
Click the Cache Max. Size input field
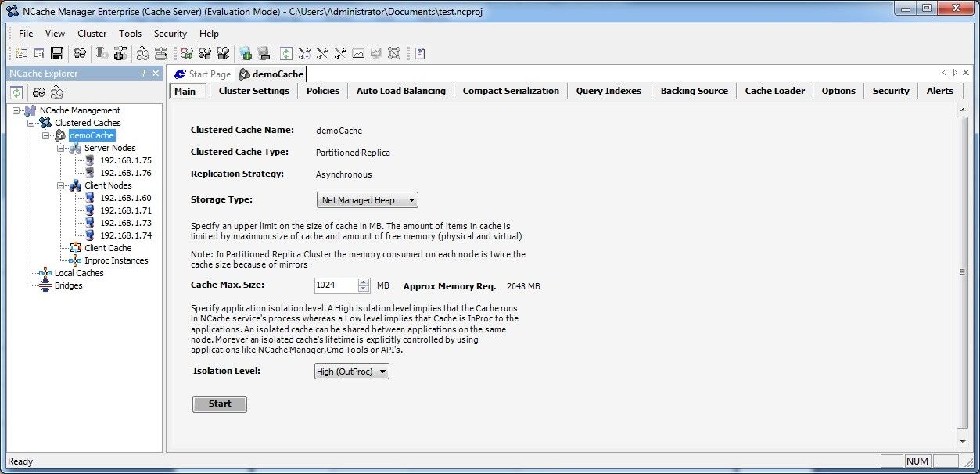click(336, 285)
